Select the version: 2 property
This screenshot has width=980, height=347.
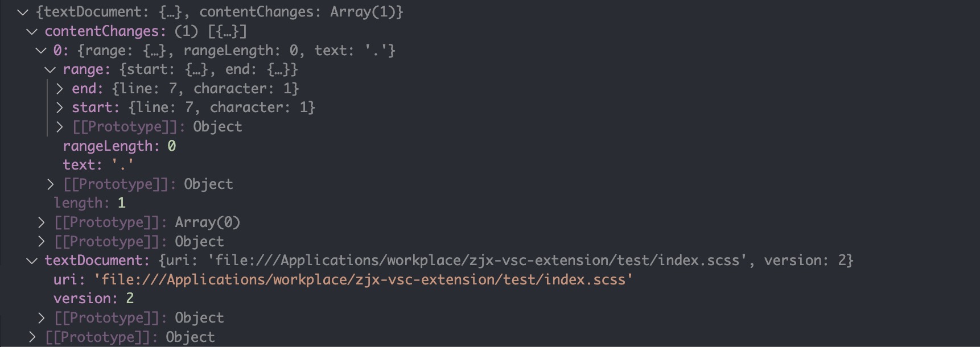(94, 299)
